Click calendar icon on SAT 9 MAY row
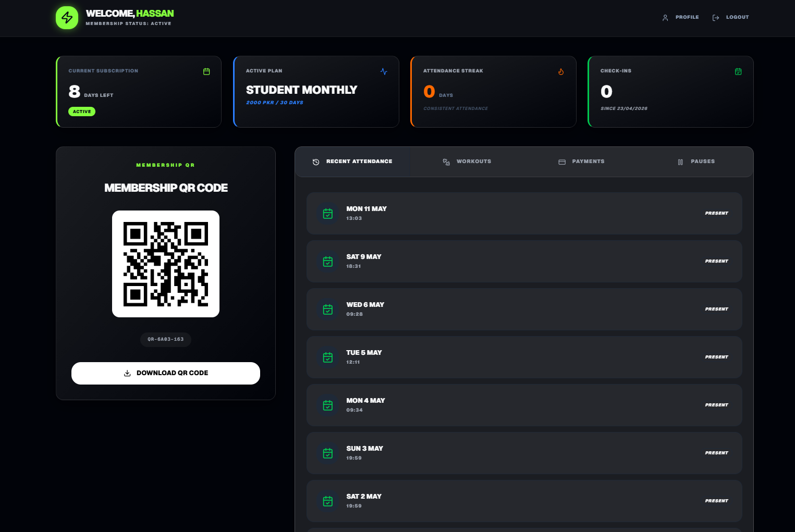 [x=328, y=262]
